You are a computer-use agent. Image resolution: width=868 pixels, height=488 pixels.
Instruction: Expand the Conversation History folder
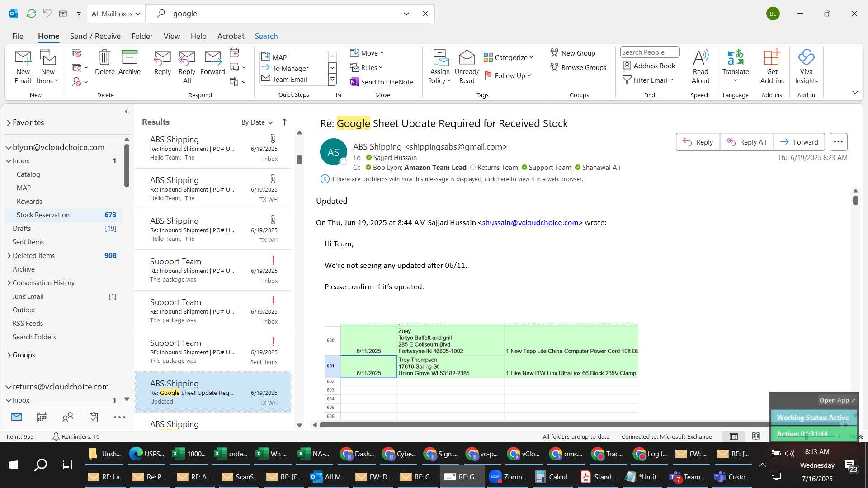click(9, 283)
